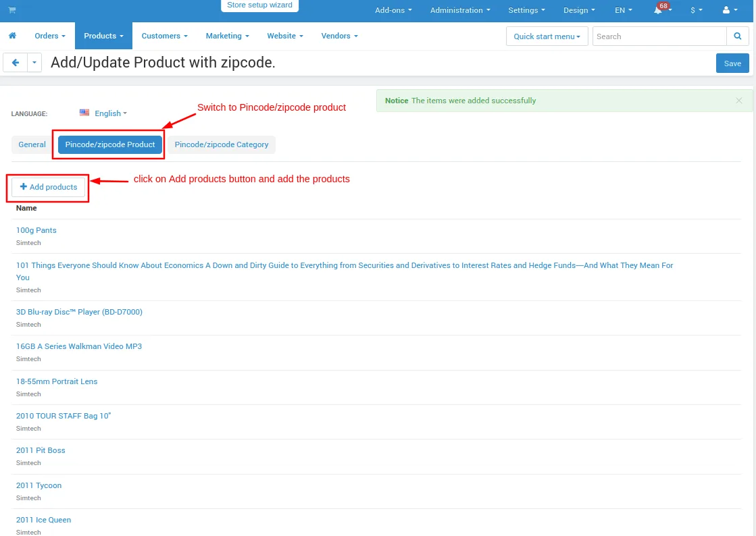Open the Customers menu
756x536 pixels.
coord(164,36)
